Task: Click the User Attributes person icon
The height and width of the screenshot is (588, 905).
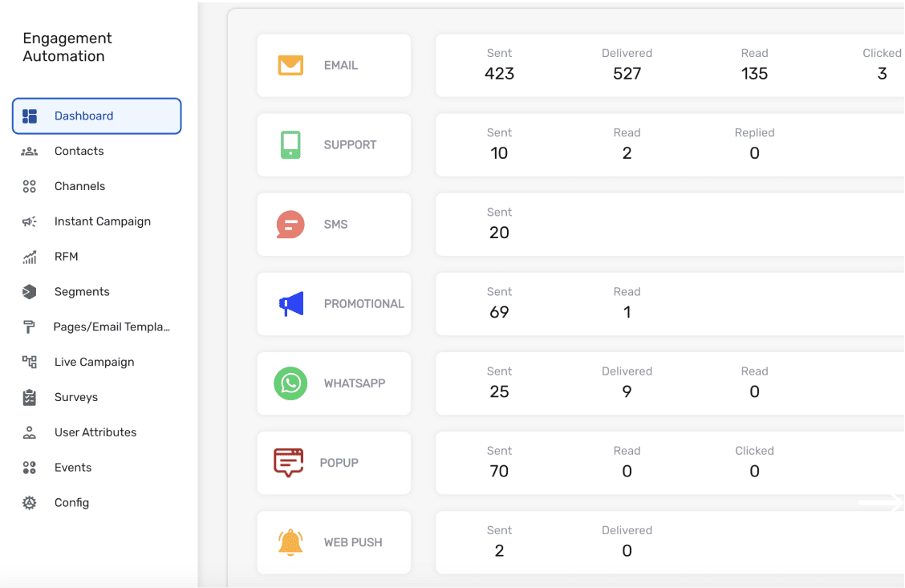Action: coord(30,432)
